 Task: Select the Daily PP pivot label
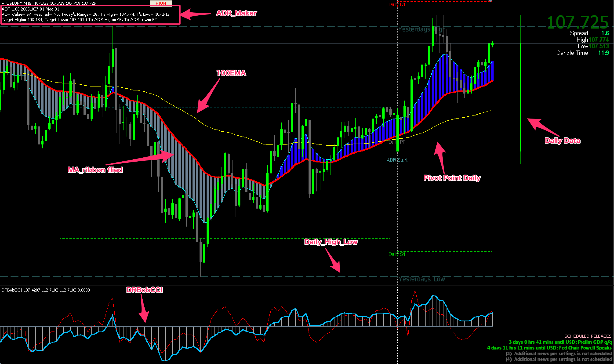tap(397, 142)
